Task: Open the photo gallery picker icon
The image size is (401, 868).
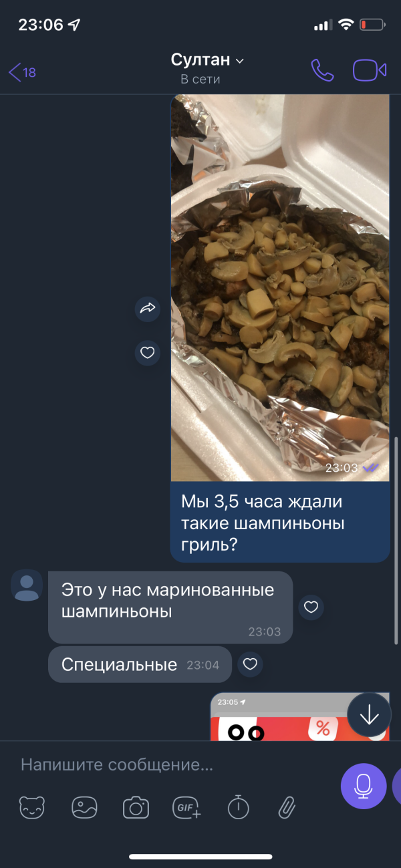Action: pyautogui.click(x=84, y=808)
